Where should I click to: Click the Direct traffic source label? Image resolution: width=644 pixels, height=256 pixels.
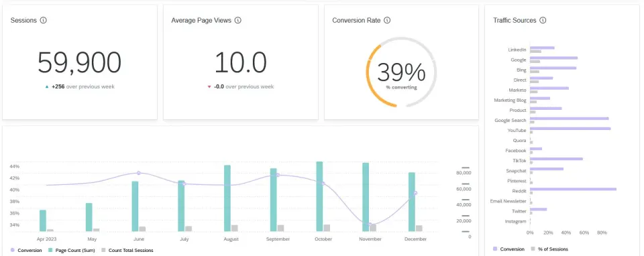(x=520, y=80)
